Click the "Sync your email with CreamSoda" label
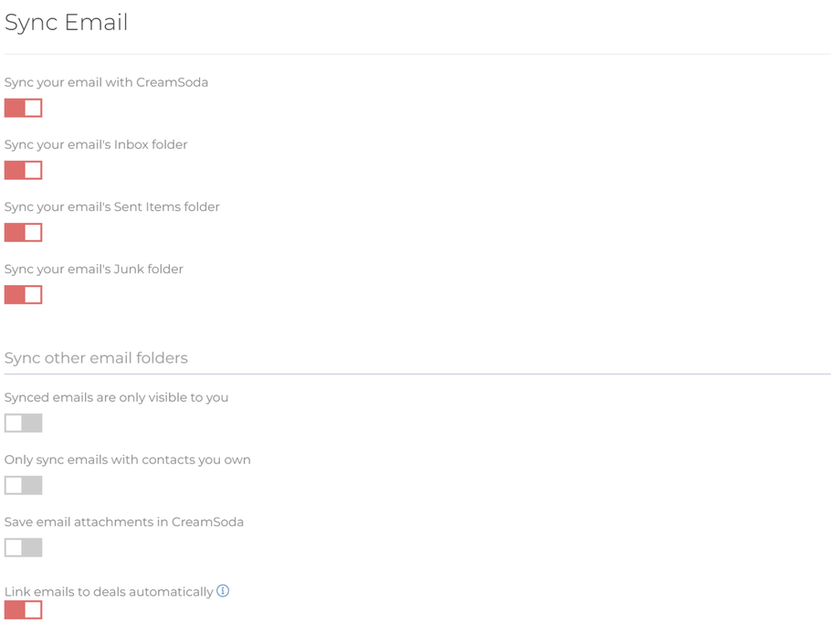Viewport: 840px width, 635px height. point(106,82)
